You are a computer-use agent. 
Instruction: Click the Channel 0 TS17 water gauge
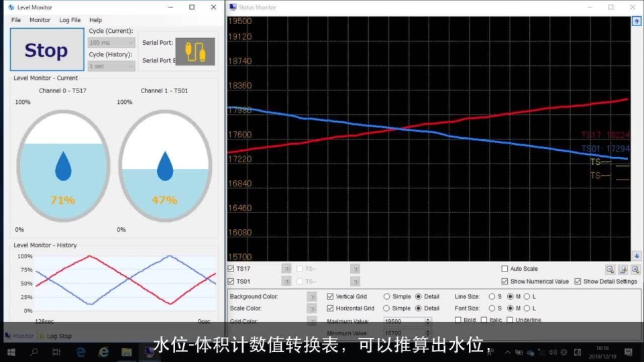point(63,166)
